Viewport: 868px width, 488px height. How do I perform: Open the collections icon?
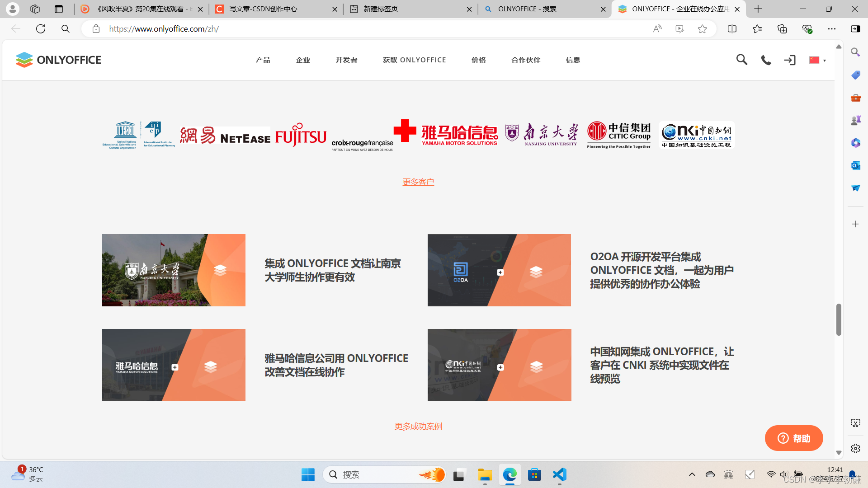coord(782,29)
